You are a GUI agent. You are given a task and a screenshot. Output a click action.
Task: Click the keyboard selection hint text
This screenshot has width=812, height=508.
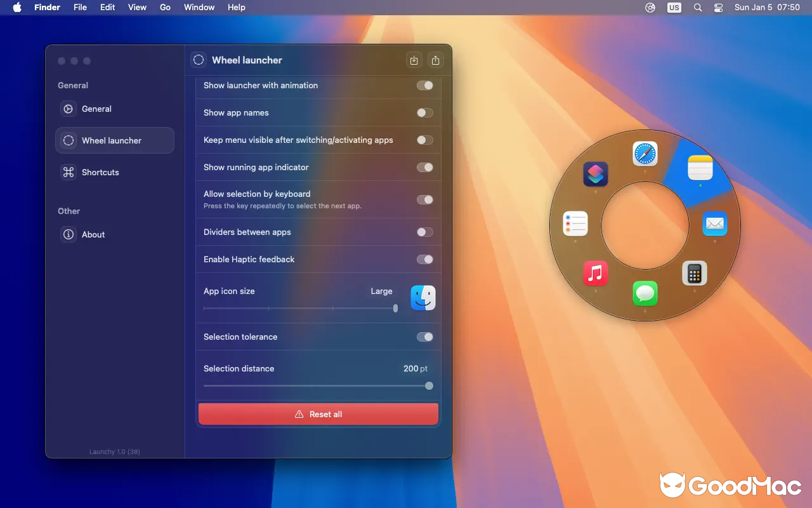(x=282, y=206)
